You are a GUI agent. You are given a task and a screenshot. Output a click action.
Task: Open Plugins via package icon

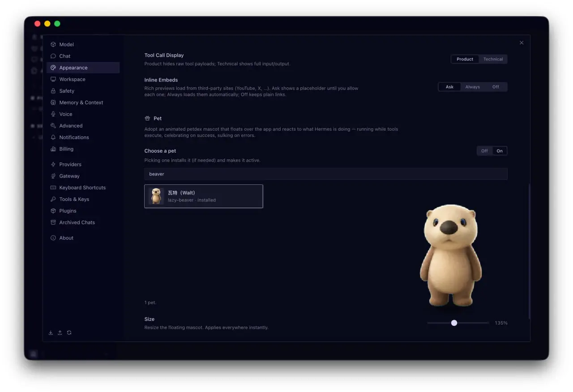pos(53,211)
